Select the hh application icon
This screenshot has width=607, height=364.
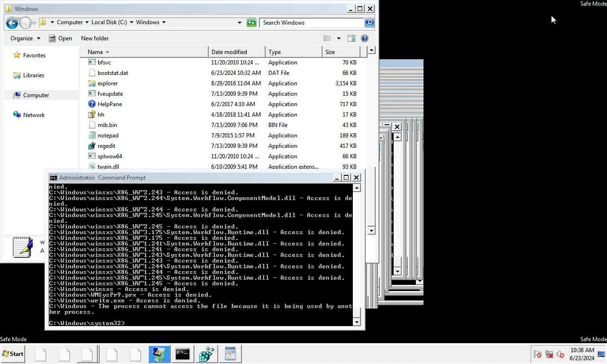92,114
